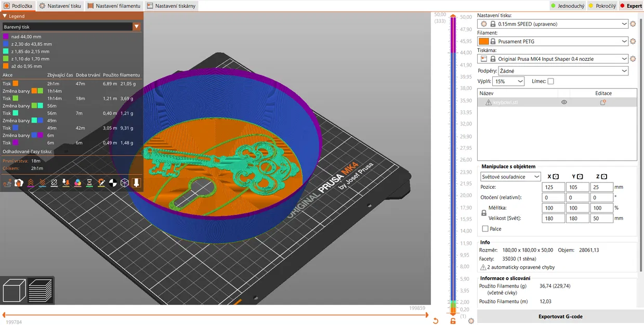The width and height of the screenshot is (644, 325).
Task: Toggle the uniform scale lock icon
Action: click(484, 213)
